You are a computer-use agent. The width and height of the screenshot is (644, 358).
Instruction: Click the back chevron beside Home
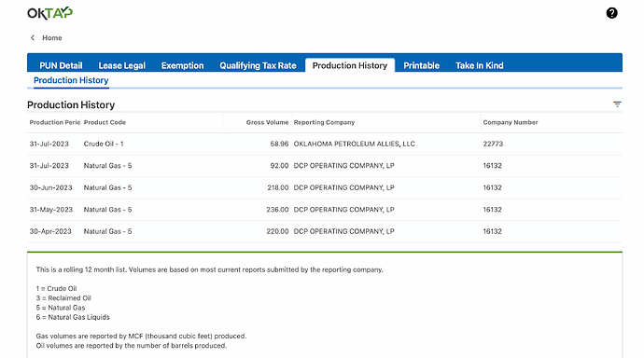(33, 37)
